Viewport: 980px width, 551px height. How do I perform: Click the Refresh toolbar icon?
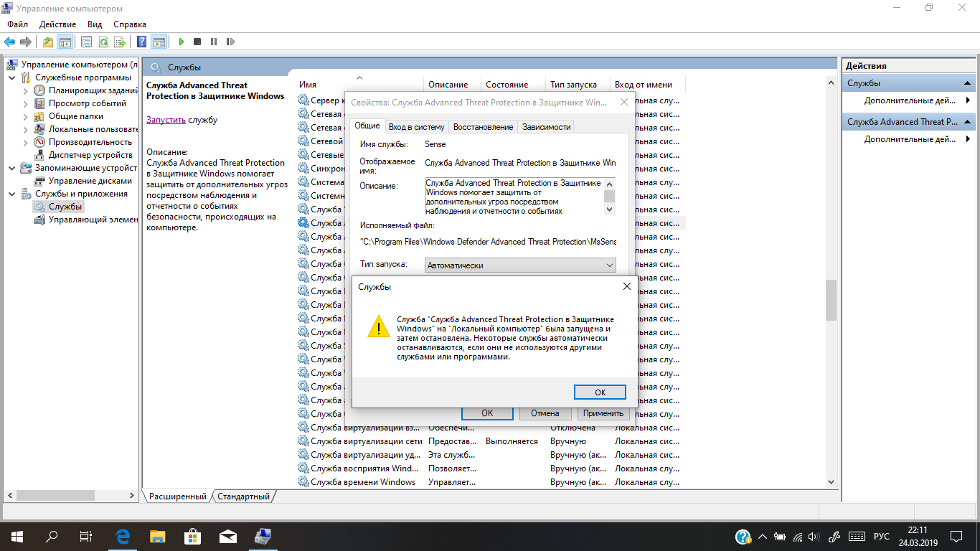pos(103,42)
